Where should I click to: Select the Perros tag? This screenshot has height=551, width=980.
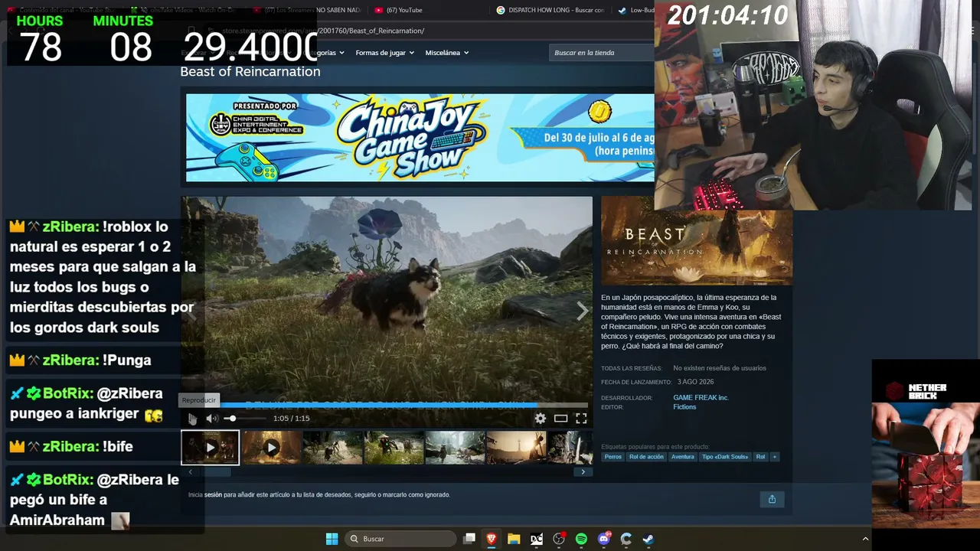pos(613,457)
